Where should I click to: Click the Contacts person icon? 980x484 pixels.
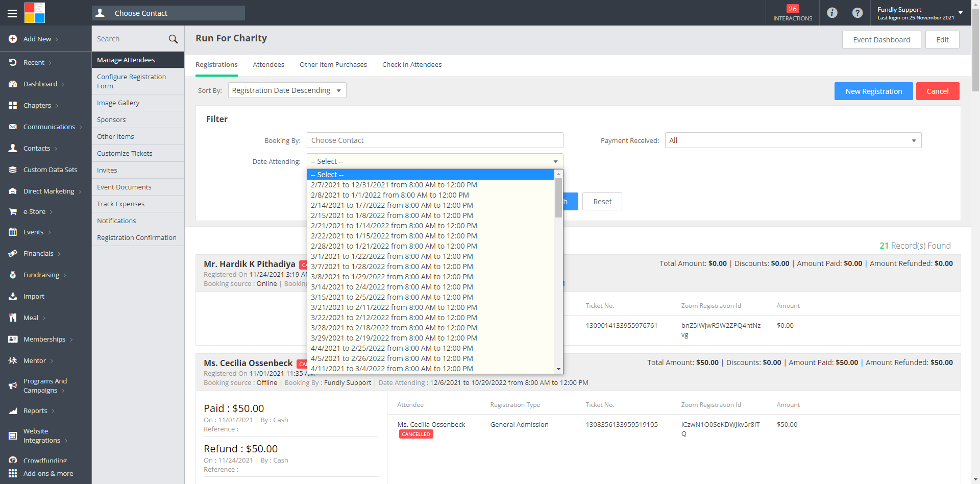click(13, 148)
